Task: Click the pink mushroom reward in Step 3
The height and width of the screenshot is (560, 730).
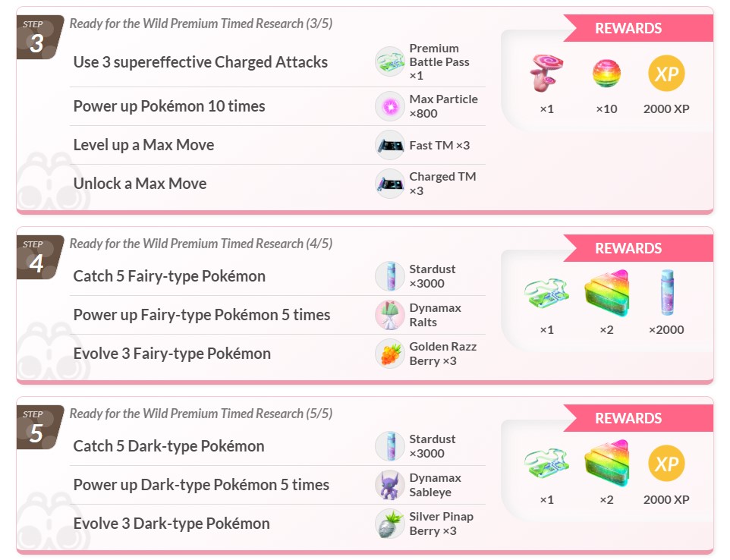Action: 546,74
